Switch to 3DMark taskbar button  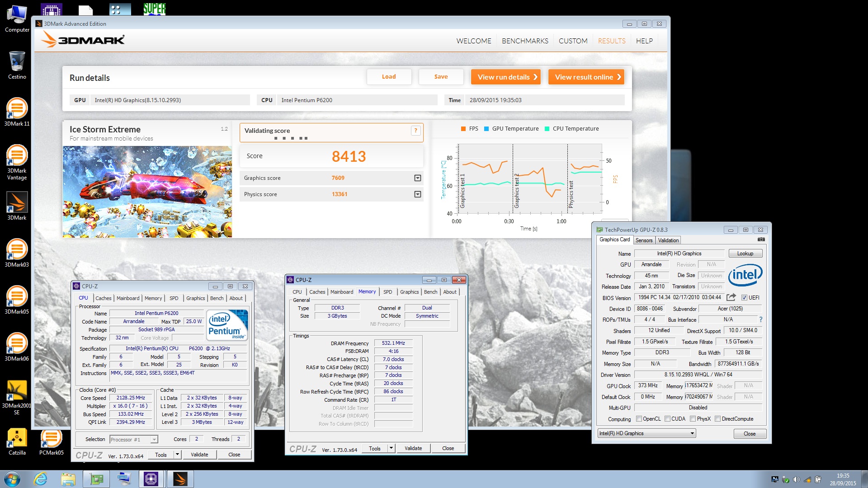(180, 479)
